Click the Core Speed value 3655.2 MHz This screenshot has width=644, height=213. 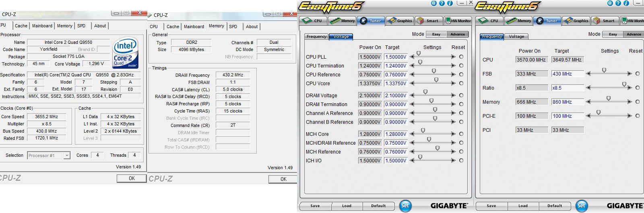tap(47, 117)
